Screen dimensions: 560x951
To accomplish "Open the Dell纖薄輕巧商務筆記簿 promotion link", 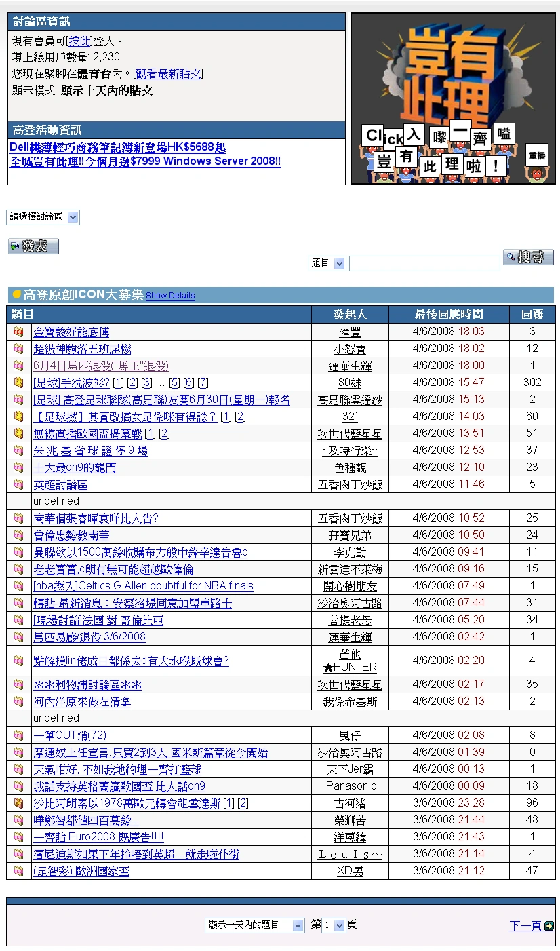I will point(118,147).
